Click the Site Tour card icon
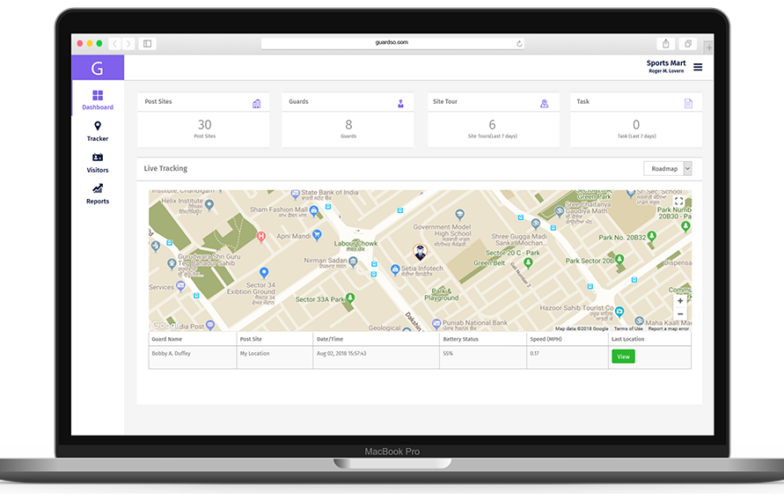Screen dimensions: 784x500 pos(544,104)
